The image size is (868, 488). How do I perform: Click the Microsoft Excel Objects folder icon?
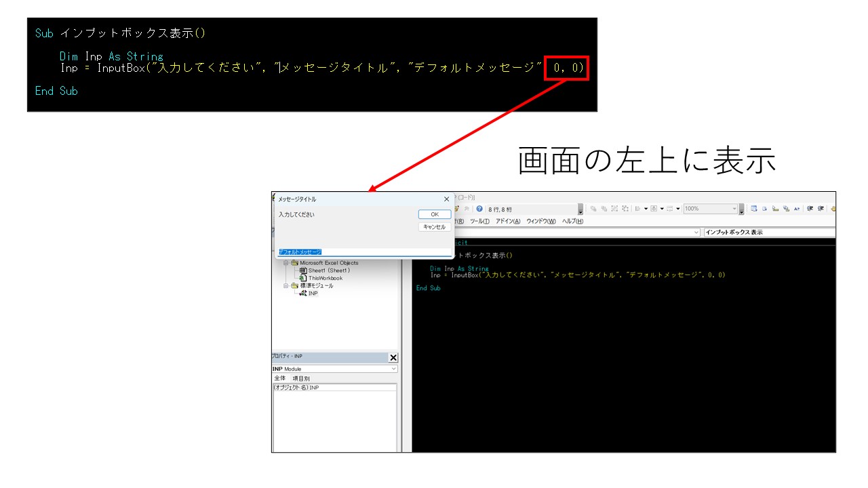click(x=294, y=263)
